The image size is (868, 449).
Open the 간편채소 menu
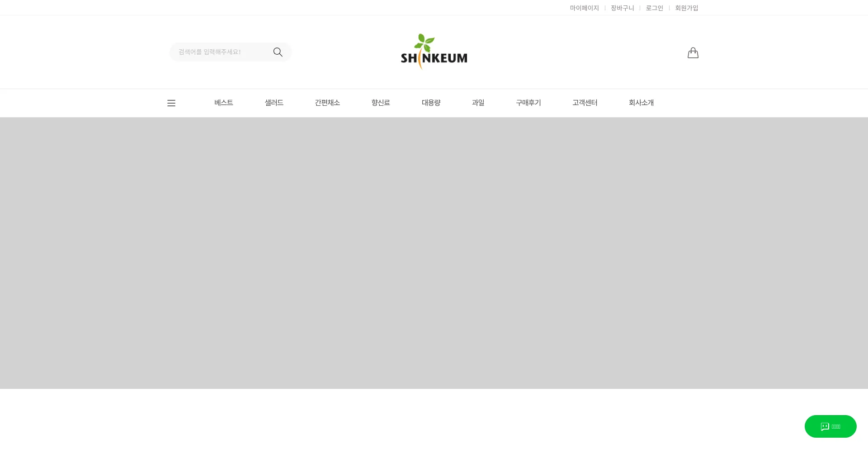[327, 103]
